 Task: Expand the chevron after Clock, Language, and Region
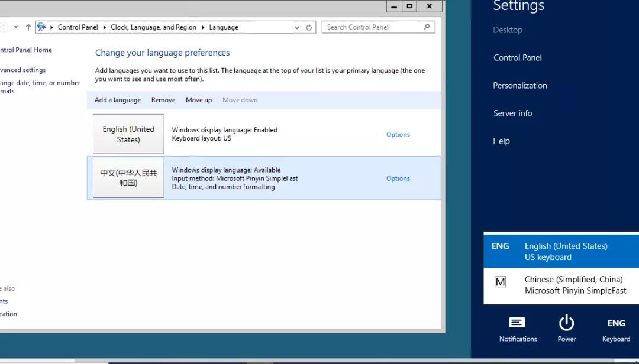203,27
